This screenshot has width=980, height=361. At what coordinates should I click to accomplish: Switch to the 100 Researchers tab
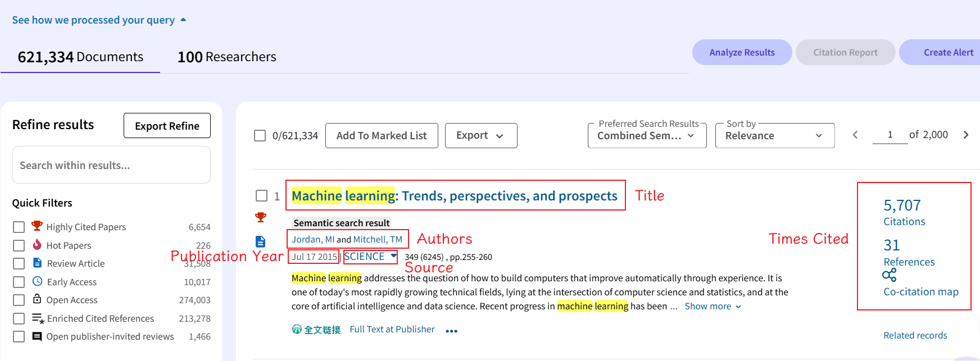coord(226,57)
